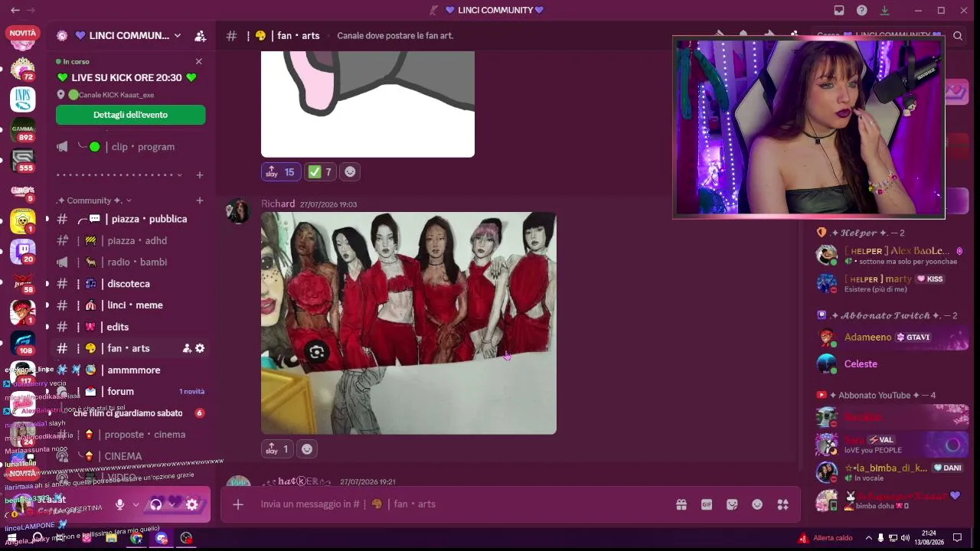Open the emoji picker in message bar
The height and width of the screenshot is (551, 980).
point(757,504)
